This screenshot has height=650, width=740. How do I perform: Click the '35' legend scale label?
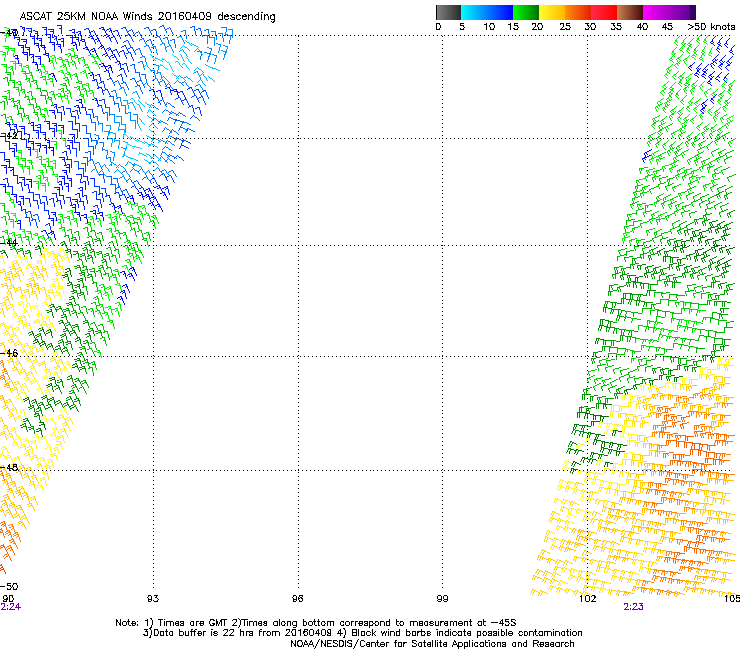click(x=616, y=27)
